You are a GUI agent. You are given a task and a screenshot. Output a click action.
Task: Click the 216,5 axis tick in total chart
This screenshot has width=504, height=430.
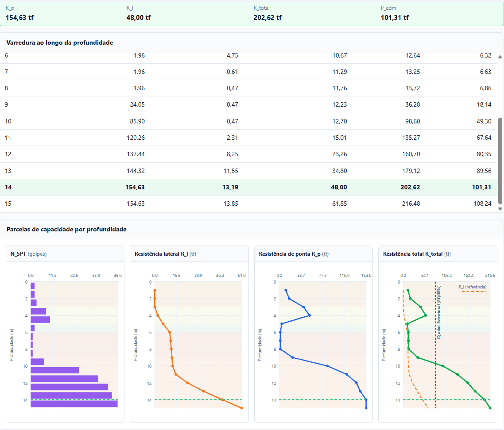[x=490, y=276]
